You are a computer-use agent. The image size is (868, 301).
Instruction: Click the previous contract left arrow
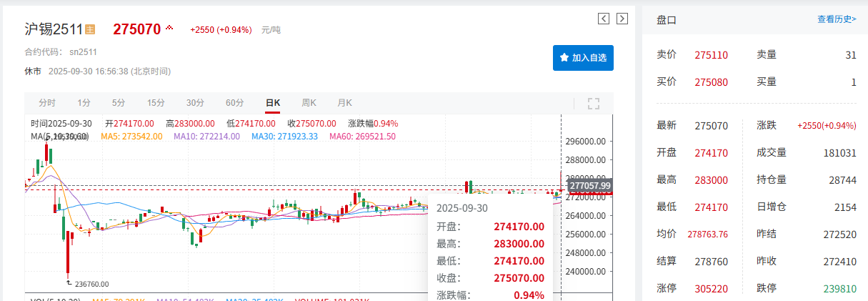pyautogui.click(x=604, y=19)
